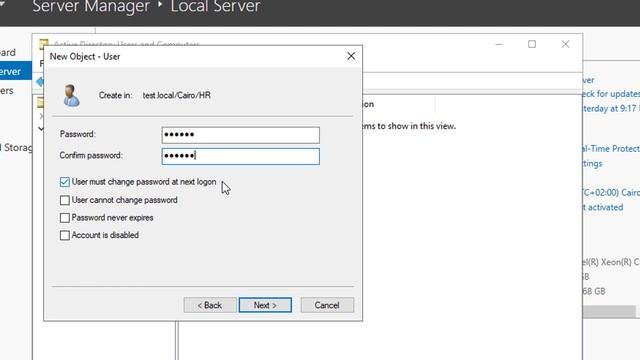Select Local Server in Server Manager sidebar
The image size is (640, 360).
coord(16,71)
